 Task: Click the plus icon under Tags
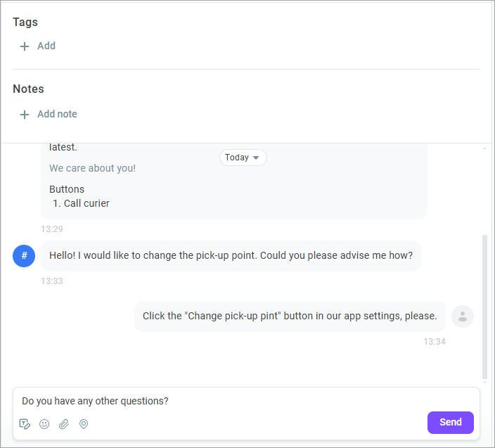pyautogui.click(x=25, y=46)
